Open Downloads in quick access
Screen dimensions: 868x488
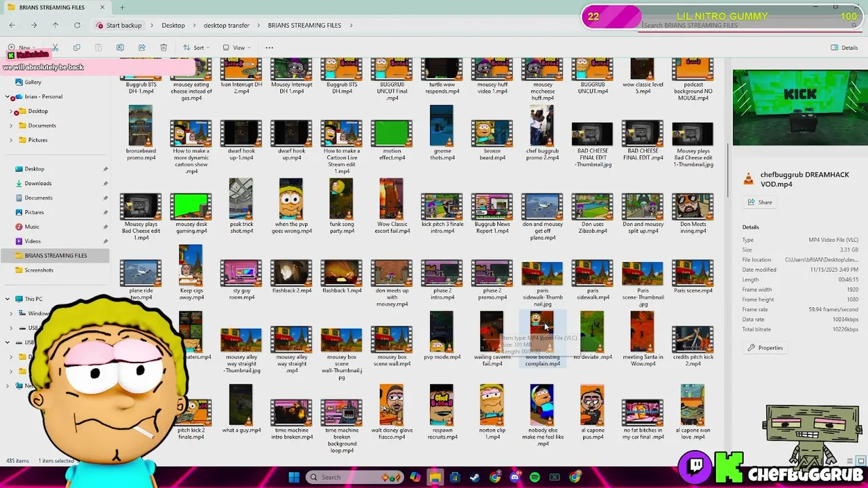[x=38, y=183]
